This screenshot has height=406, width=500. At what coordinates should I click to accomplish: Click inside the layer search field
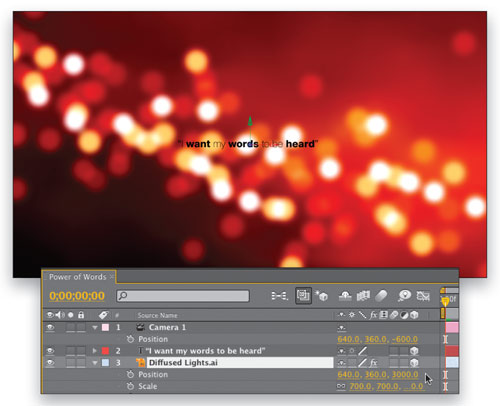click(x=183, y=296)
